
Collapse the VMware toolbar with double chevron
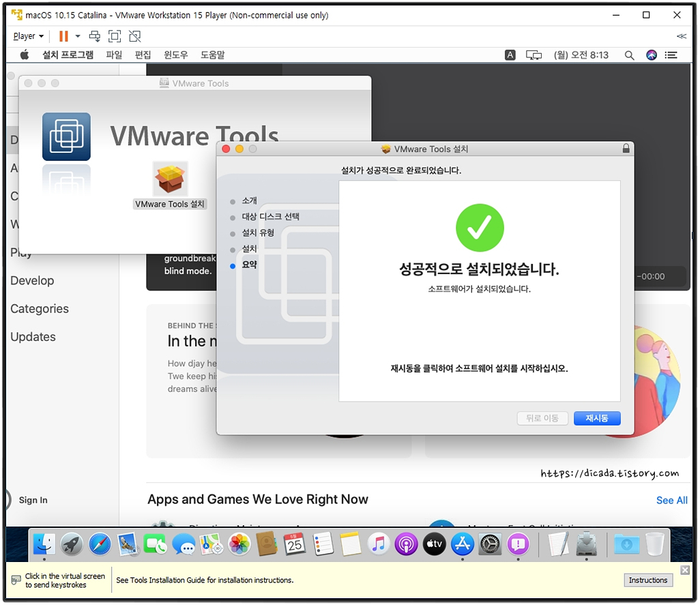682,36
